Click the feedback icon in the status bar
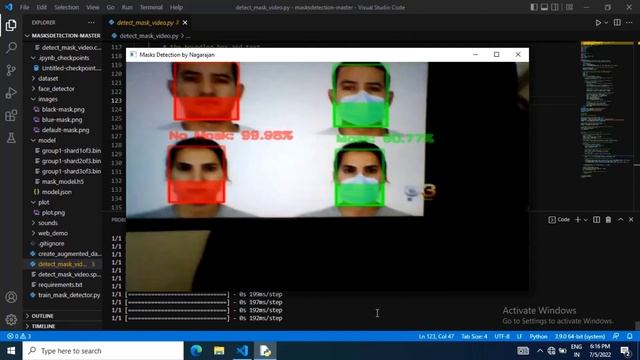This screenshot has height=360, width=640. point(616,336)
